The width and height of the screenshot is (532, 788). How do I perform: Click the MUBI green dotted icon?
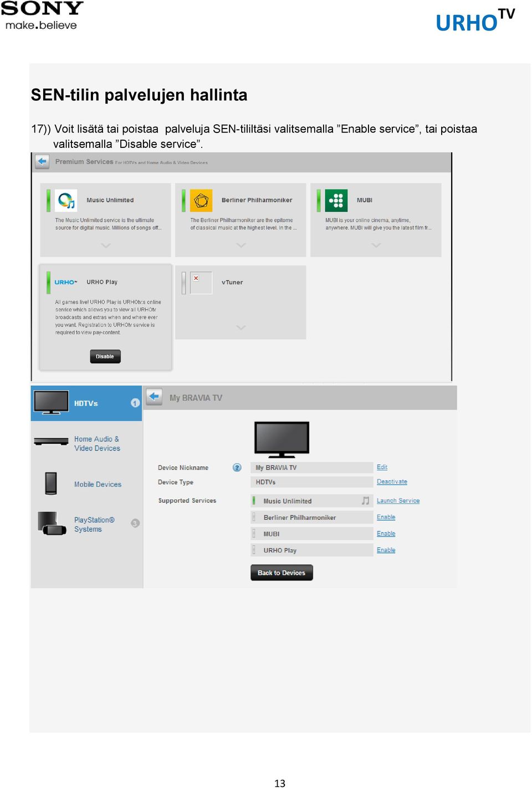point(336,201)
